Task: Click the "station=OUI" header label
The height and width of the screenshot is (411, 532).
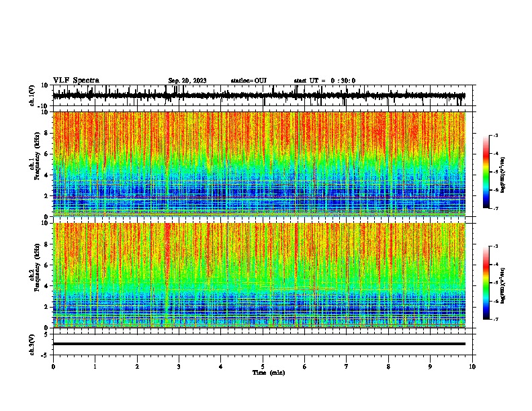Action: click(249, 81)
